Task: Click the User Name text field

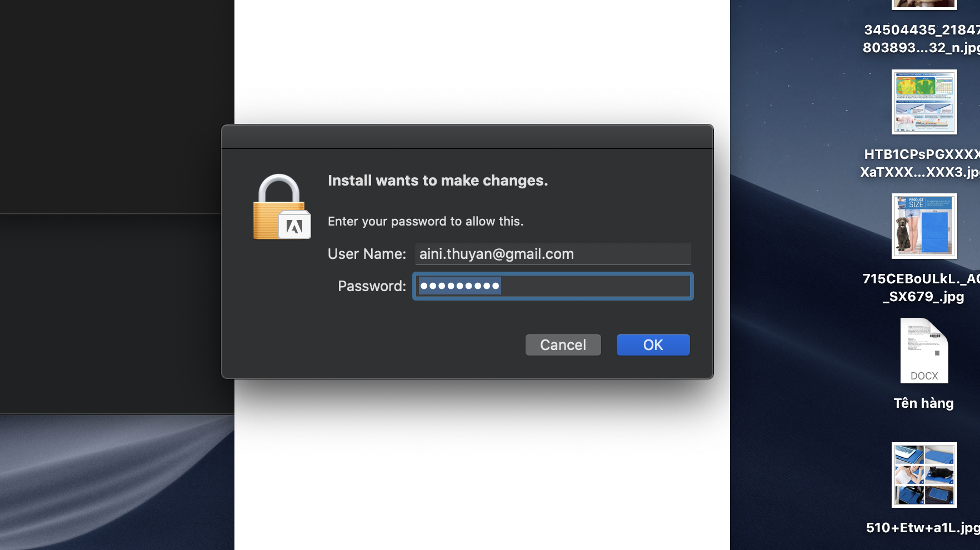Action: point(553,254)
